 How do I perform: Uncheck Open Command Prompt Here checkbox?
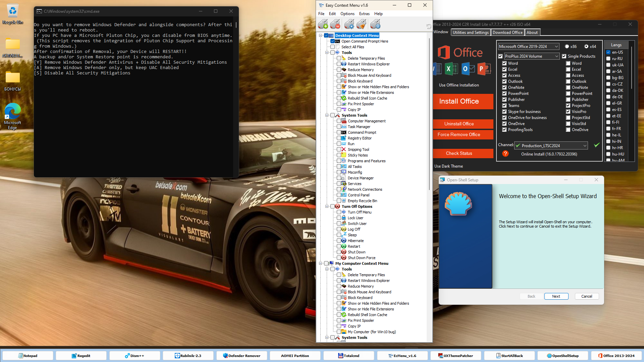pos(332,41)
